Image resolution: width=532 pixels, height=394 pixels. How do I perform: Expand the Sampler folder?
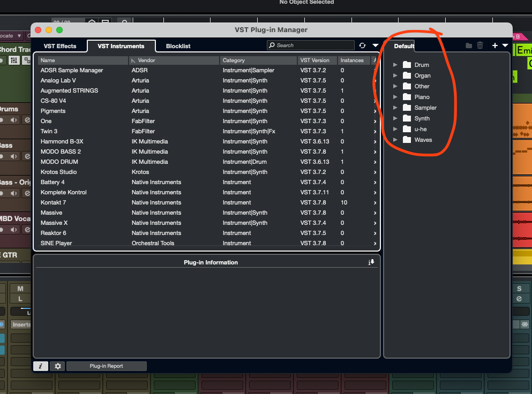395,108
